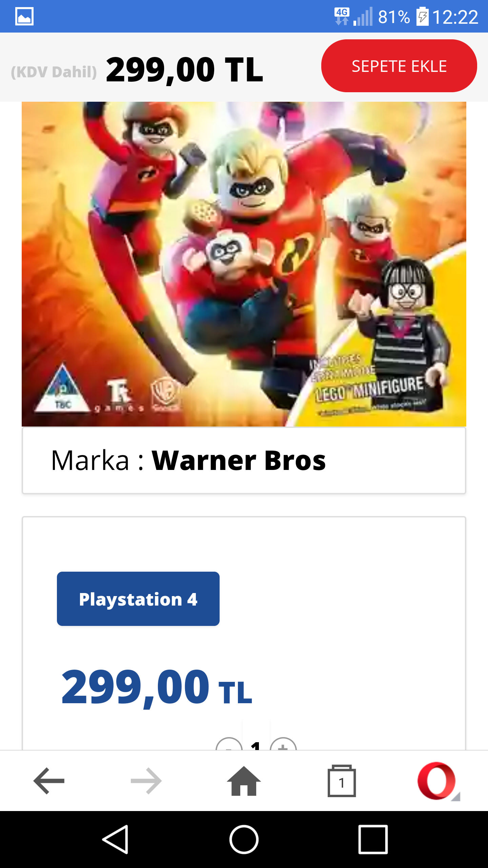488x868 pixels.
Task: Go forward with the browser forward arrow
Action: pyautogui.click(x=146, y=781)
